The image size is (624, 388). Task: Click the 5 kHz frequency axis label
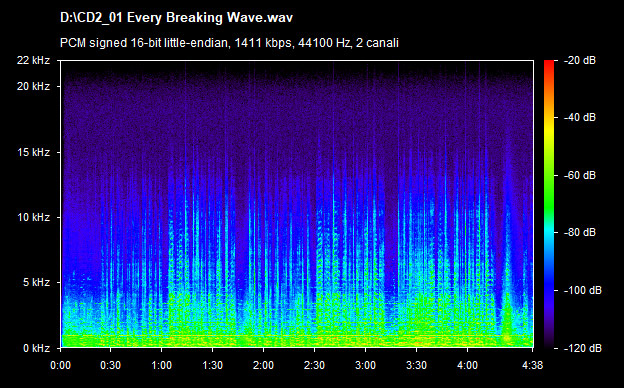point(36,283)
